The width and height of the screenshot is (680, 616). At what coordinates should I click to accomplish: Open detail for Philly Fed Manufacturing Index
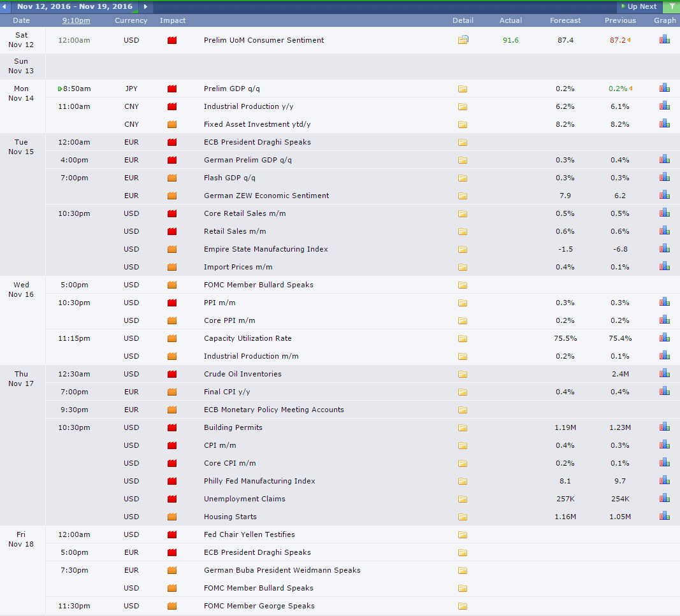click(463, 481)
